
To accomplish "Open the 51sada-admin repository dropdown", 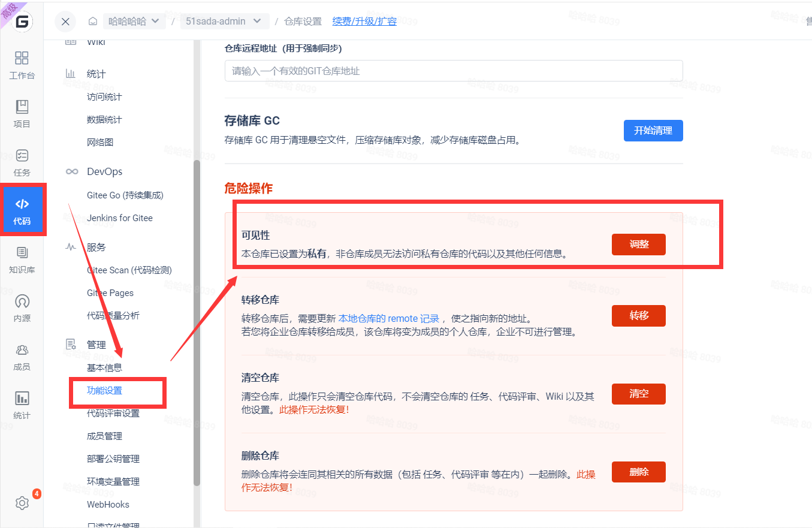I will click(224, 22).
